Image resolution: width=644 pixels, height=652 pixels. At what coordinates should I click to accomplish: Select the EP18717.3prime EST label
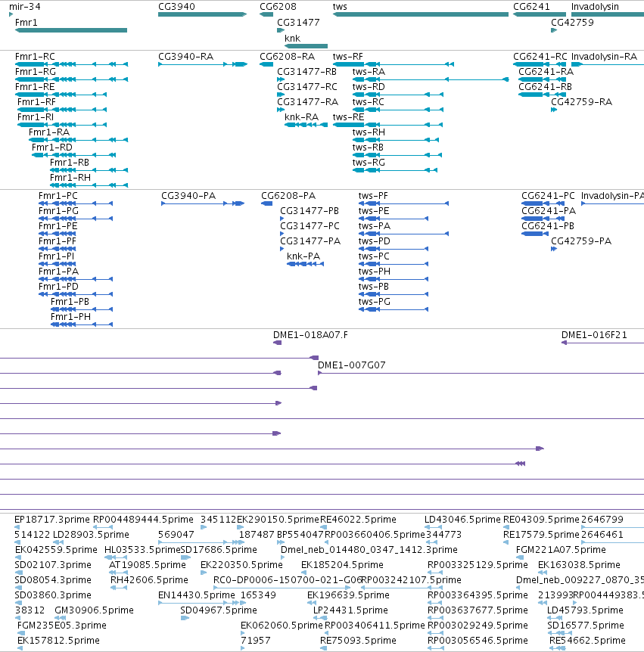pos(52,520)
